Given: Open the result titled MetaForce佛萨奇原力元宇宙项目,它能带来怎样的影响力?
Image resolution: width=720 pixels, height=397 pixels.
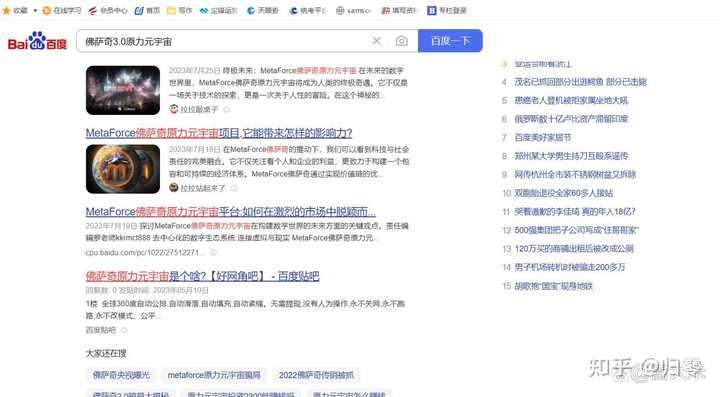Looking at the screenshot, I should pyautogui.click(x=219, y=133).
